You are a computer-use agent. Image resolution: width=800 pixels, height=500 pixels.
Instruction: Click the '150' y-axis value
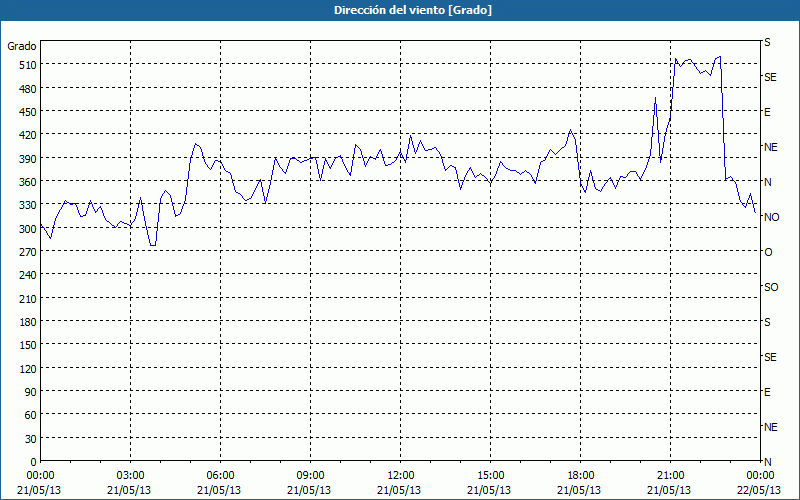(x=28, y=345)
